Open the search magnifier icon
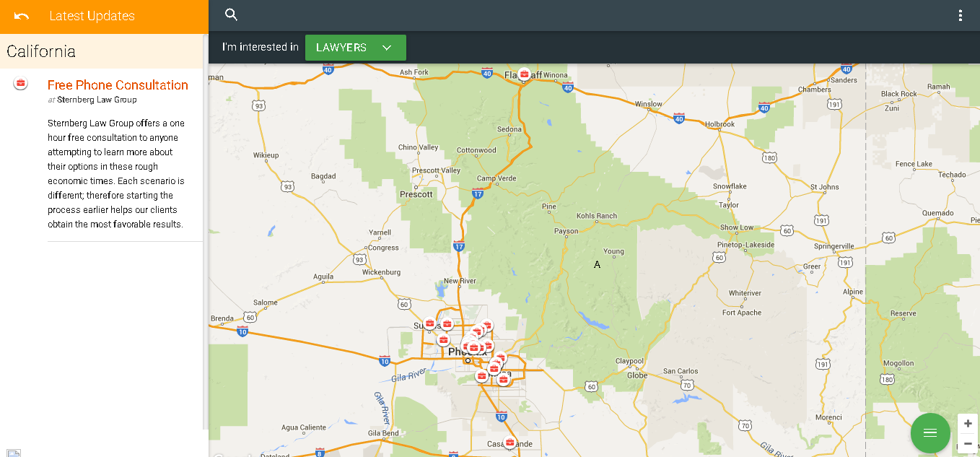This screenshot has height=457, width=980. point(231,14)
